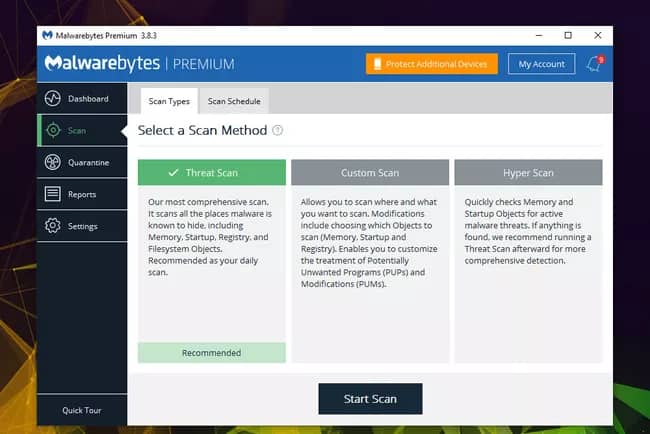Click the Start Scan button
650x434 pixels.
[371, 399]
